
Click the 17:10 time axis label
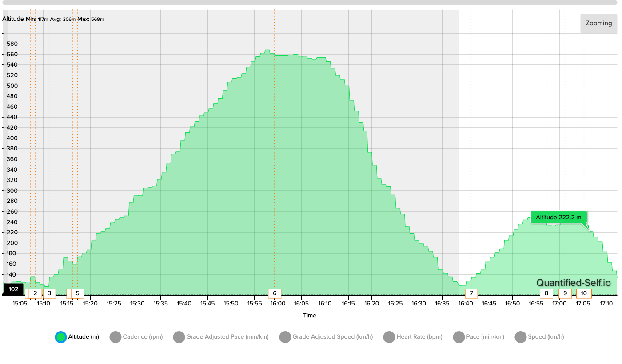pyautogui.click(x=606, y=304)
